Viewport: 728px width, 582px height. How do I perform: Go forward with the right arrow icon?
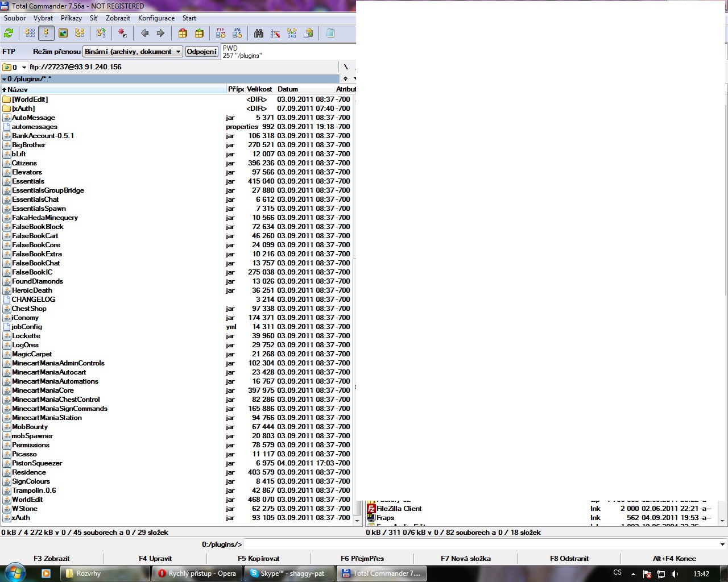160,34
